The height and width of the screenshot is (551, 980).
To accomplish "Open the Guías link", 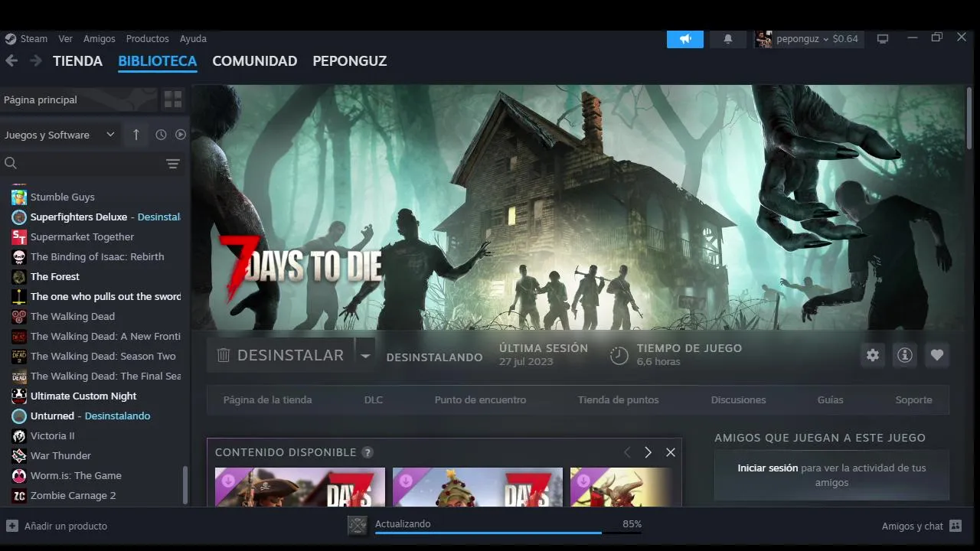I will (830, 399).
